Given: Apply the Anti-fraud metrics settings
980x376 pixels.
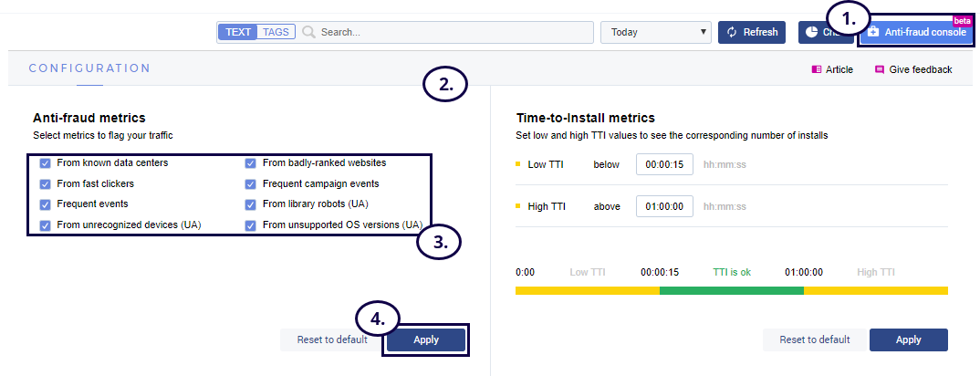Looking at the screenshot, I should pos(425,339).
